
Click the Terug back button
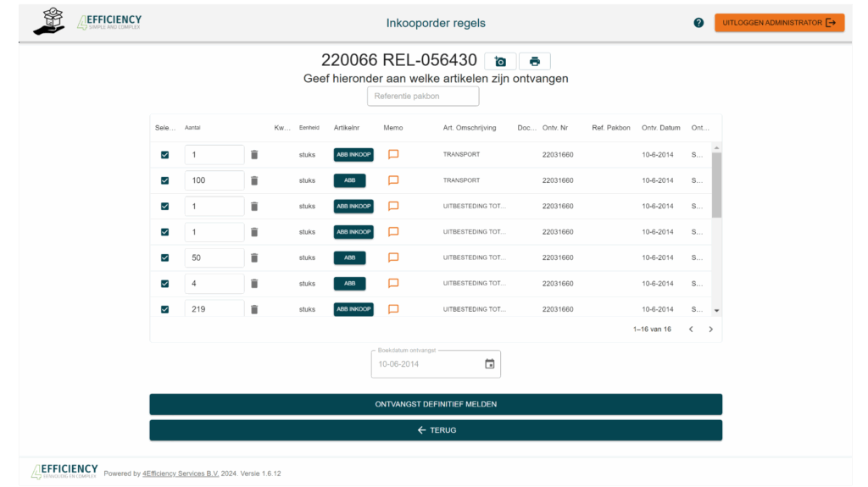(x=436, y=430)
